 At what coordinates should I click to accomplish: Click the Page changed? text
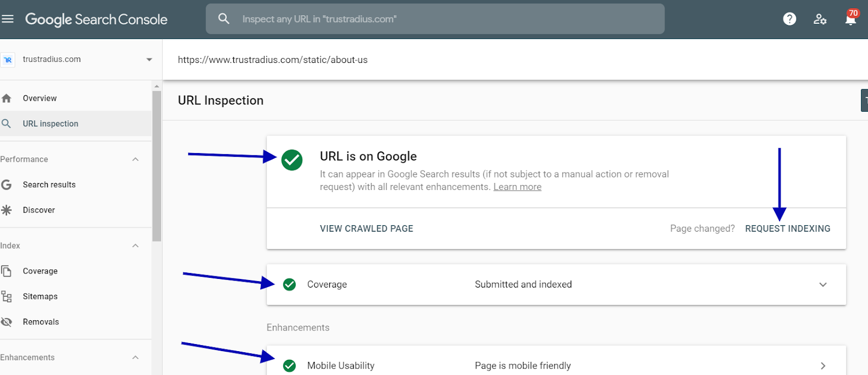tap(703, 228)
